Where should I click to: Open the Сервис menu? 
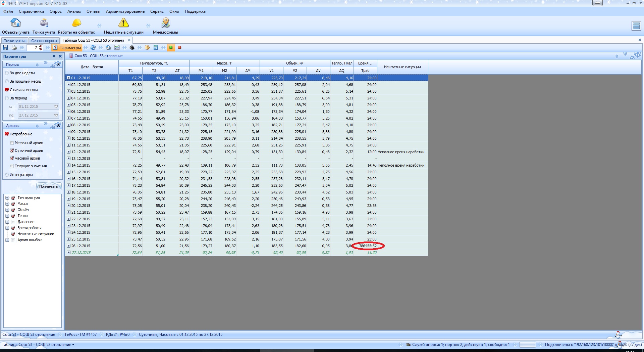[157, 11]
